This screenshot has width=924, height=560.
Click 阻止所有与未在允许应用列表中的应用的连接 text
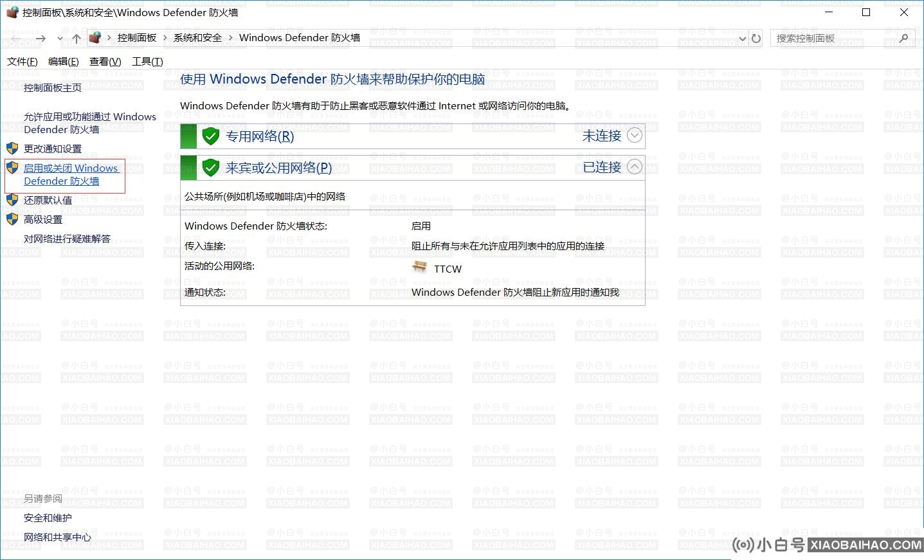point(508,246)
